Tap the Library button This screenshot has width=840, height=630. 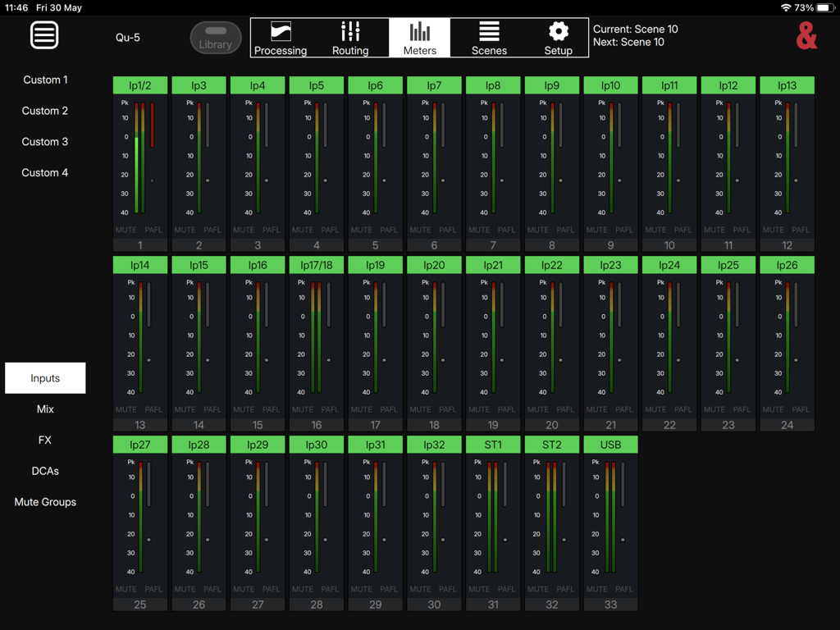pos(215,37)
